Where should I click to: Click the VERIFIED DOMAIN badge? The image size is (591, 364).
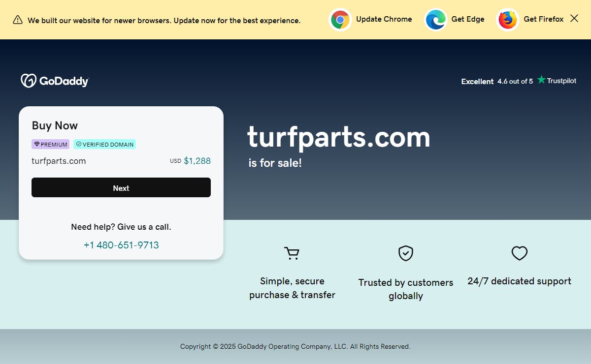(x=105, y=144)
